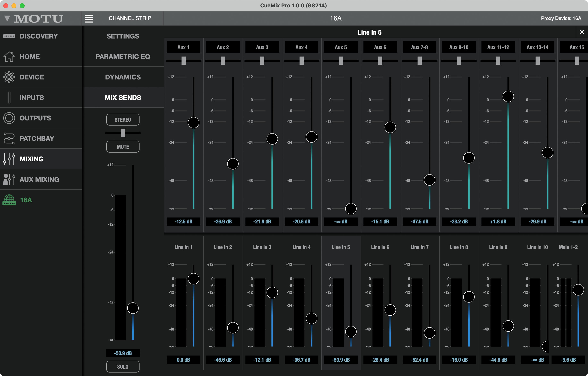Image resolution: width=588 pixels, height=376 pixels.
Task: Click the Aux 2 send fader knob
Action: (233, 164)
